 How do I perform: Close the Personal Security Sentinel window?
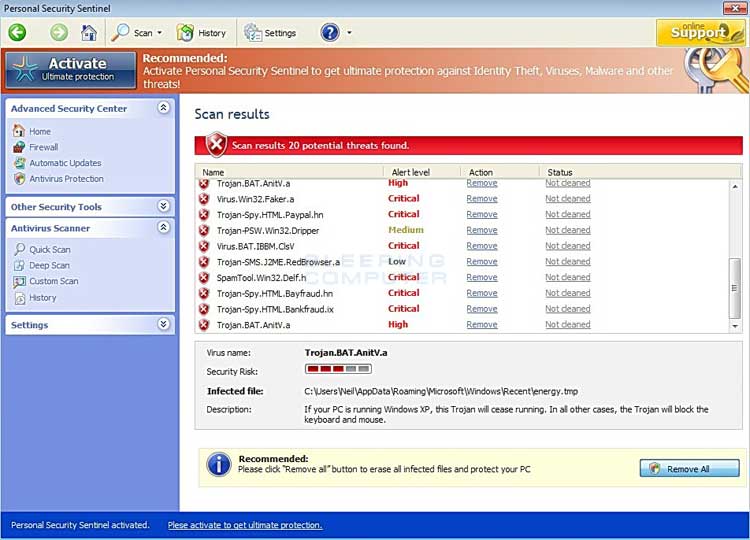pyautogui.click(x=734, y=8)
